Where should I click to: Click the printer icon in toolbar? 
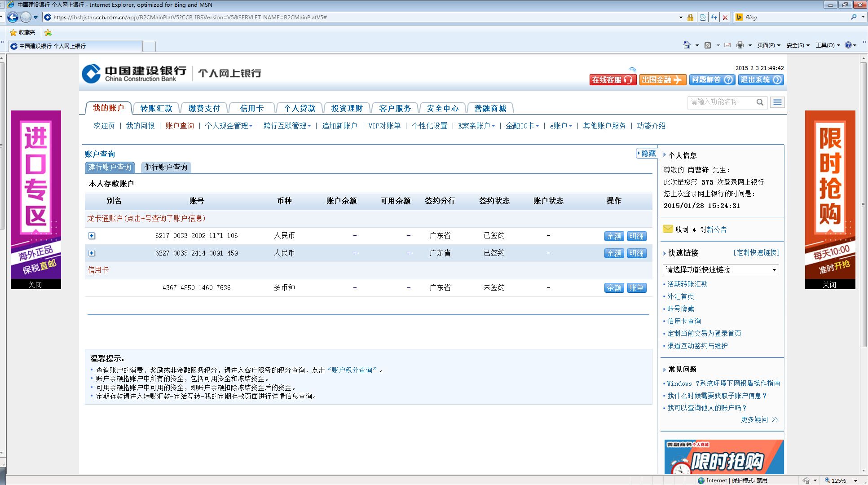tap(740, 45)
